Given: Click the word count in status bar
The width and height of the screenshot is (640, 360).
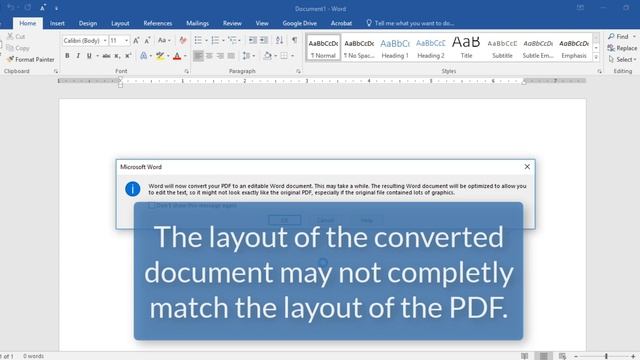Looking at the screenshot, I should pyautogui.click(x=33, y=356).
